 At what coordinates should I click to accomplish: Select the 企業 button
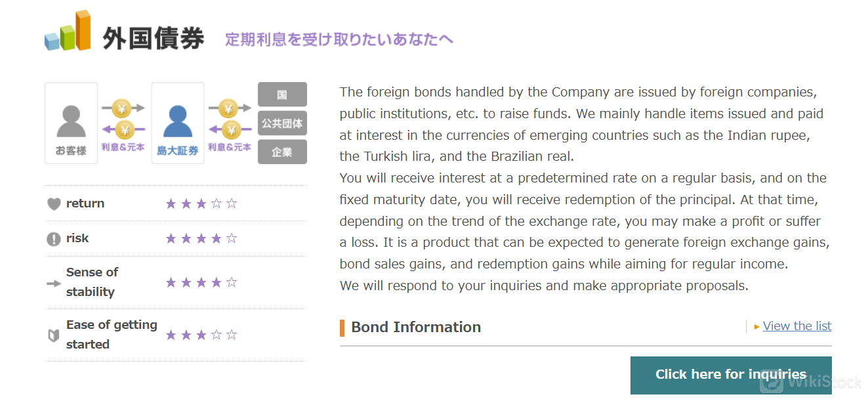tap(282, 152)
